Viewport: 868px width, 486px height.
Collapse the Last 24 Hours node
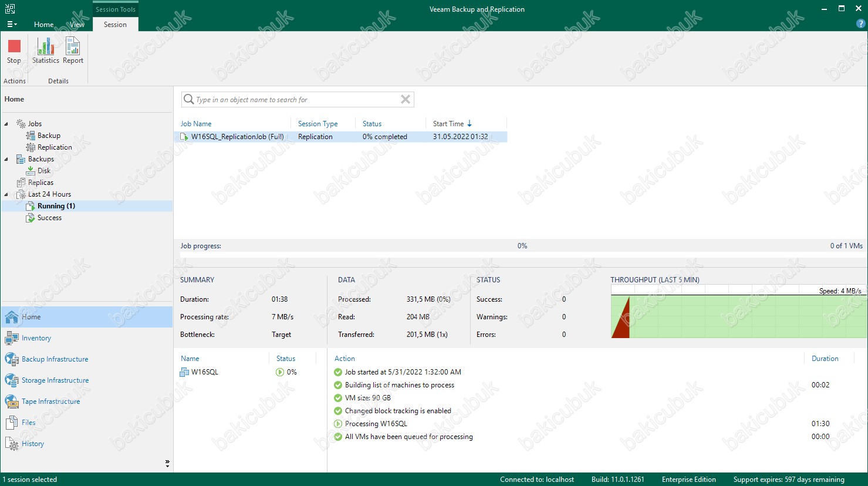pos(6,194)
